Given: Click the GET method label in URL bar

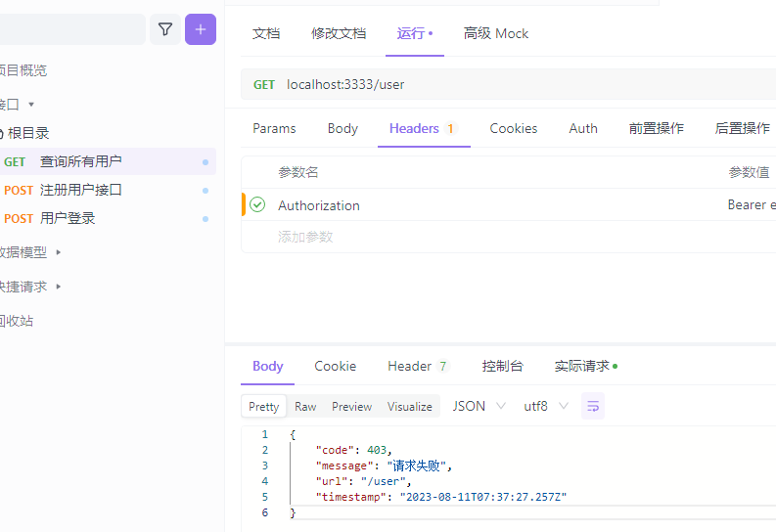Looking at the screenshot, I should [264, 84].
